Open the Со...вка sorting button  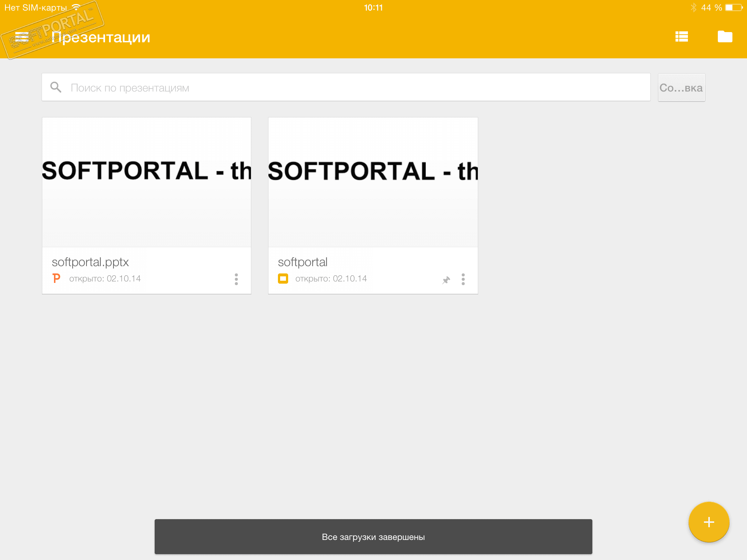click(x=681, y=88)
